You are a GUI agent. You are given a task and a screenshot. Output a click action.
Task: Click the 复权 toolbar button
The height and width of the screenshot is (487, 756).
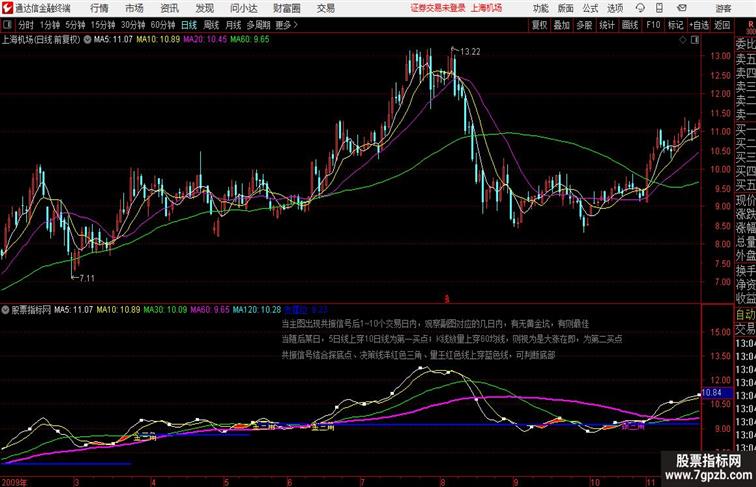click(x=539, y=25)
